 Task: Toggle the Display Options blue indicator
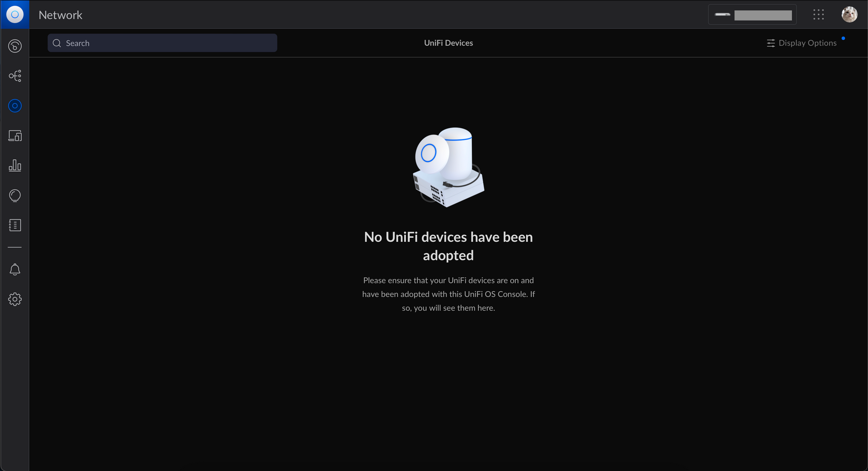point(842,38)
